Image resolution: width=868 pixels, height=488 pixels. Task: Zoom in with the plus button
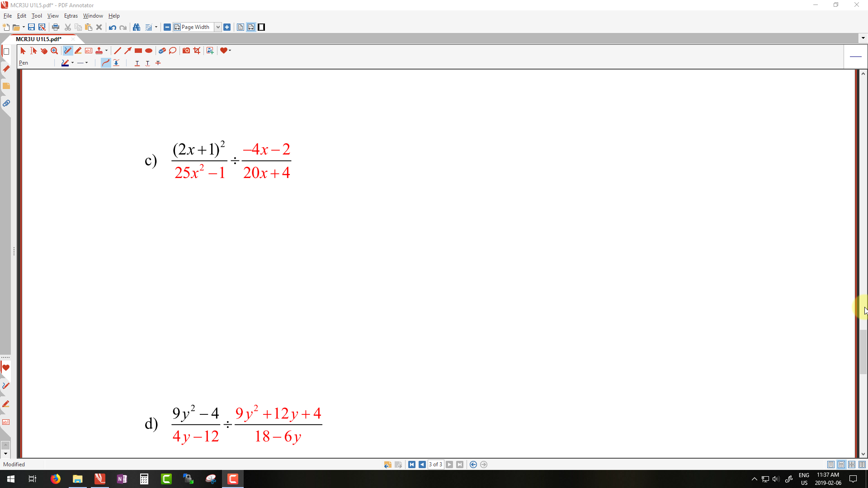227,27
